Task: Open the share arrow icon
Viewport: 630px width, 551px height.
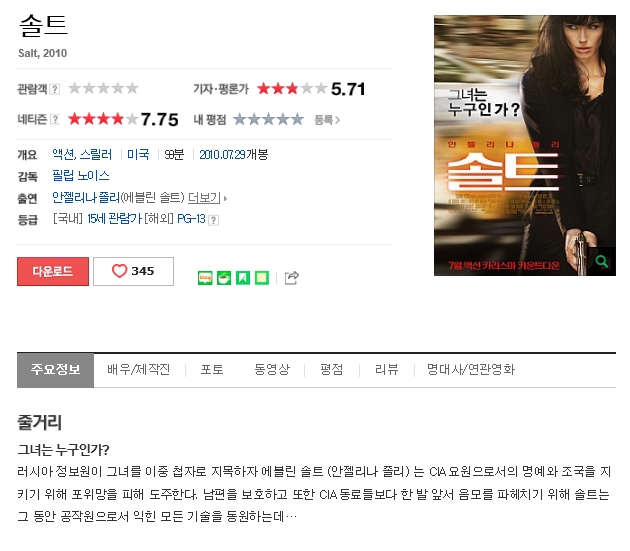Action: 292,277
